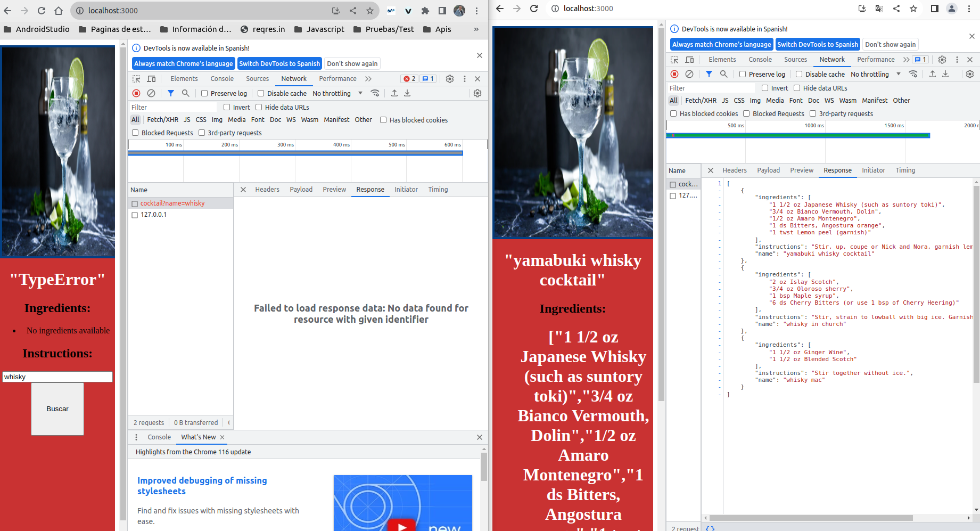Viewport: 980px width, 531px height.
Task: Toggle side panel icon in left browser
Action: click(x=442, y=11)
